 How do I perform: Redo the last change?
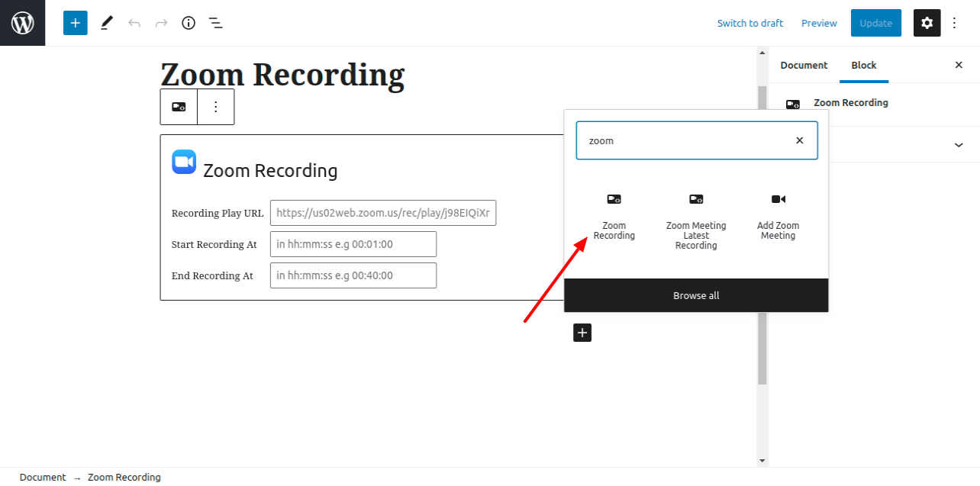coord(161,23)
